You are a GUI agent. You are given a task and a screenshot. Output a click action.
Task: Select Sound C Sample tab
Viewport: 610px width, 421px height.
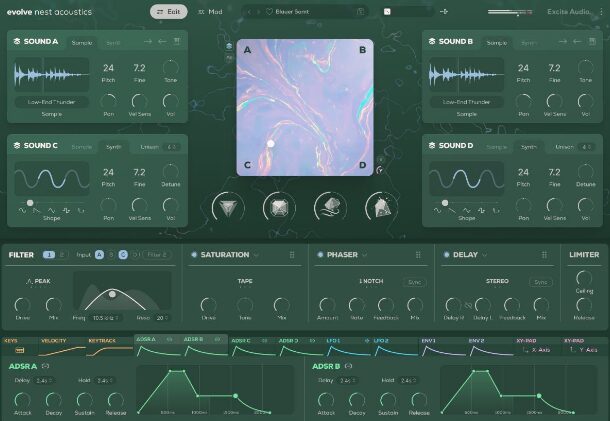82,147
